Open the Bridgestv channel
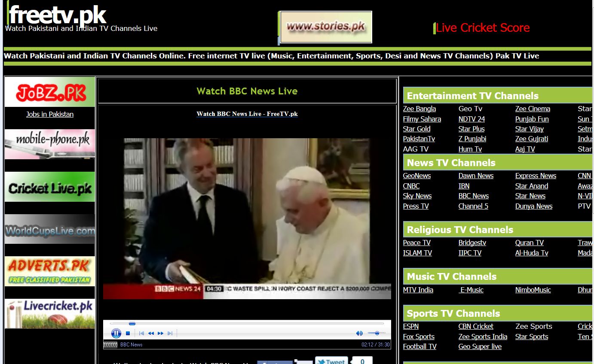 [x=472, y=243]
